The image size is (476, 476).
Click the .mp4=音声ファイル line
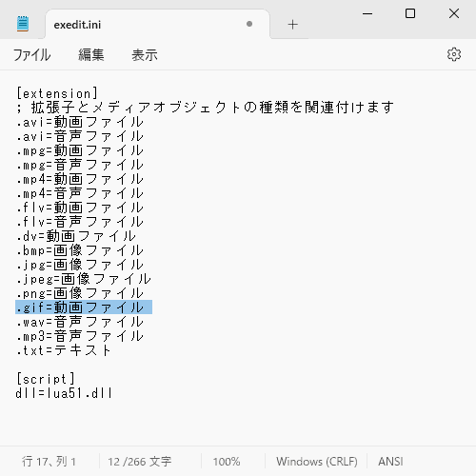click(80, 193)
